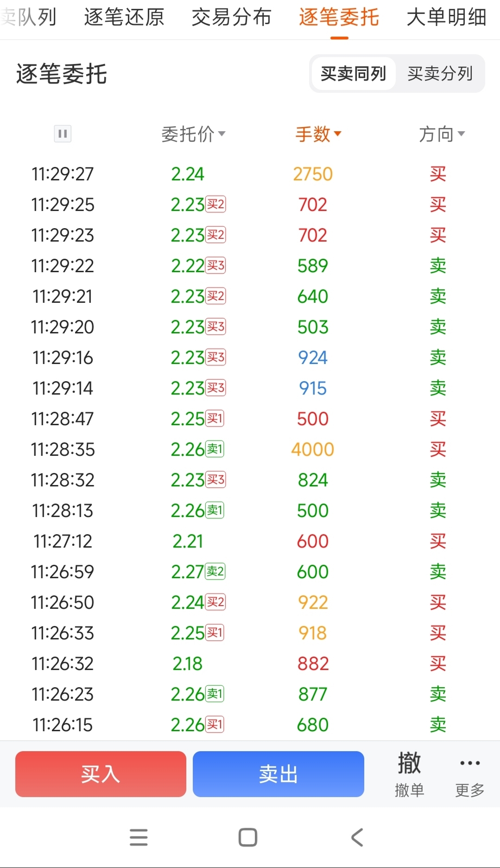
Task: Switch to 买卖同列 combined view
Action: click(354, 74)
